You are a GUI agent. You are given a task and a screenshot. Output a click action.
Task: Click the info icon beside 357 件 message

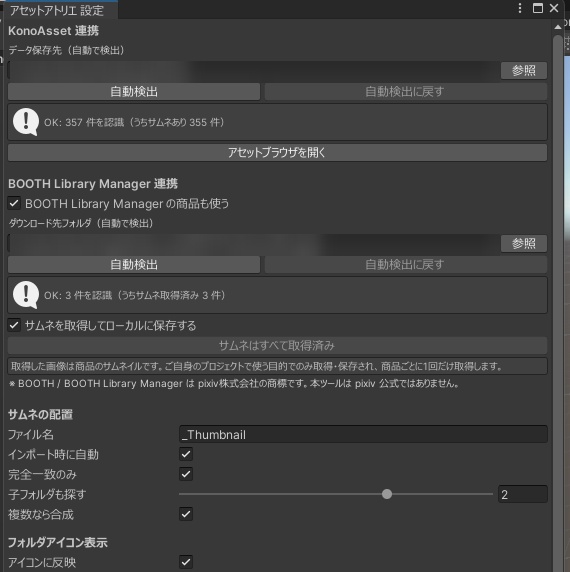26,122
